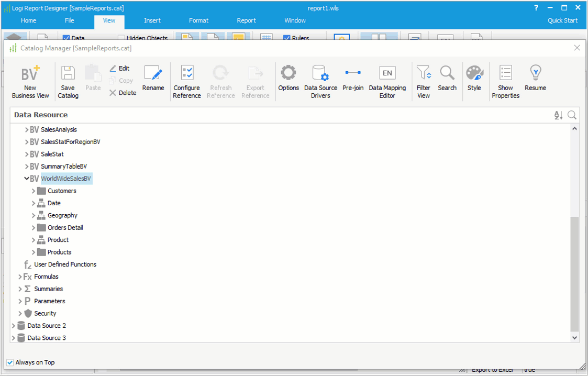Open the Style manager
This screenshot has height=376, width=588.
click(474, 80)
